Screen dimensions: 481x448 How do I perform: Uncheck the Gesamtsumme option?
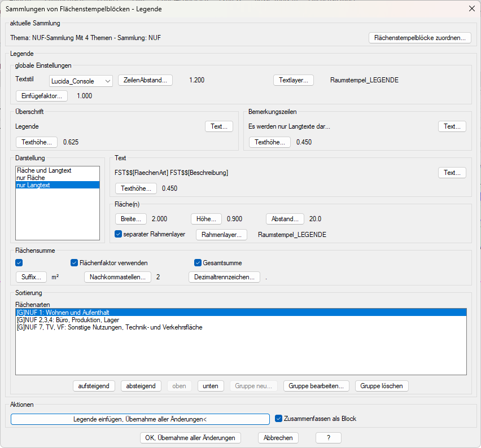pyautogui.click(x=198, y=262)
